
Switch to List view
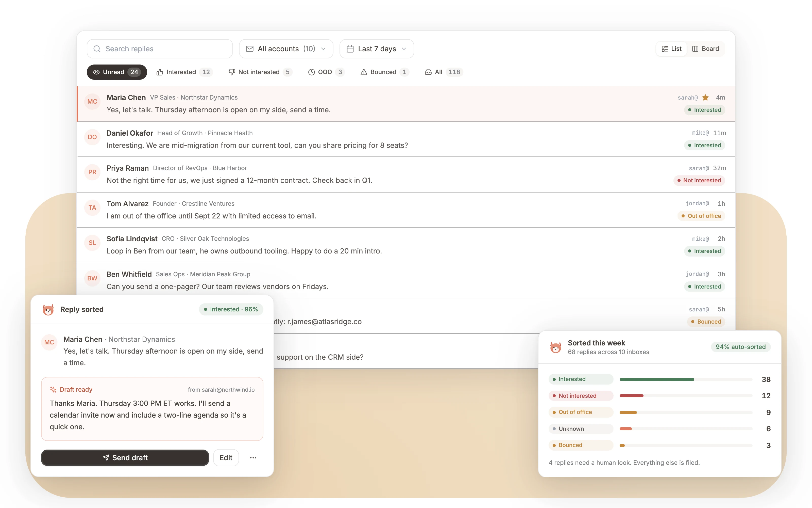pyautogui.click(x=671, y=49)
